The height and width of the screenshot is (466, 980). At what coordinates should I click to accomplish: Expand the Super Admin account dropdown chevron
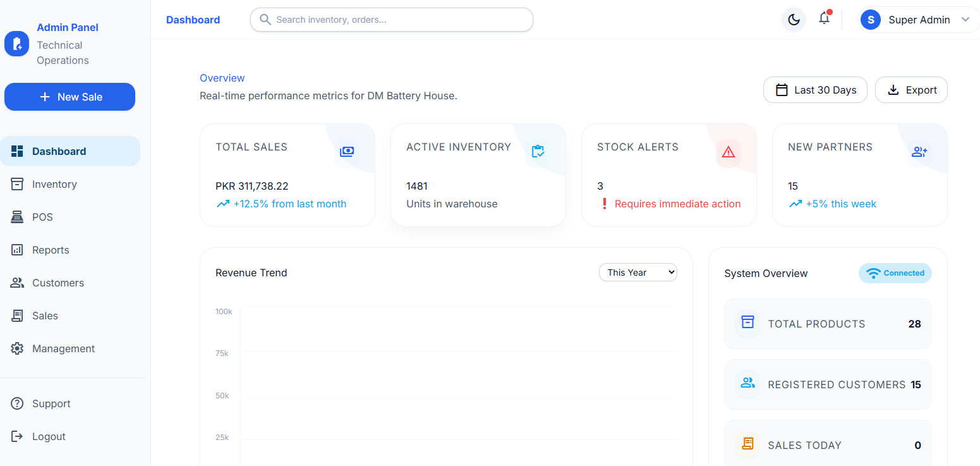point(965,20)
